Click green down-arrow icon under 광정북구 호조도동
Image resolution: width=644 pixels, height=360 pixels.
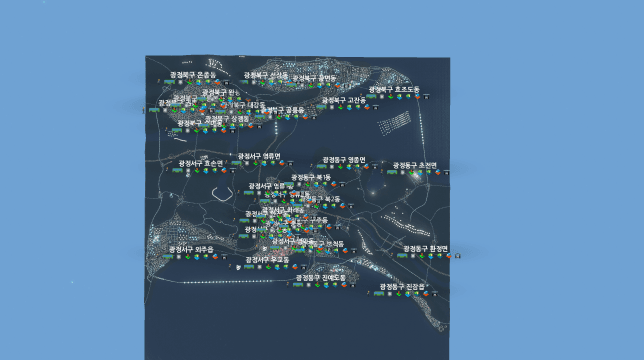391,97
